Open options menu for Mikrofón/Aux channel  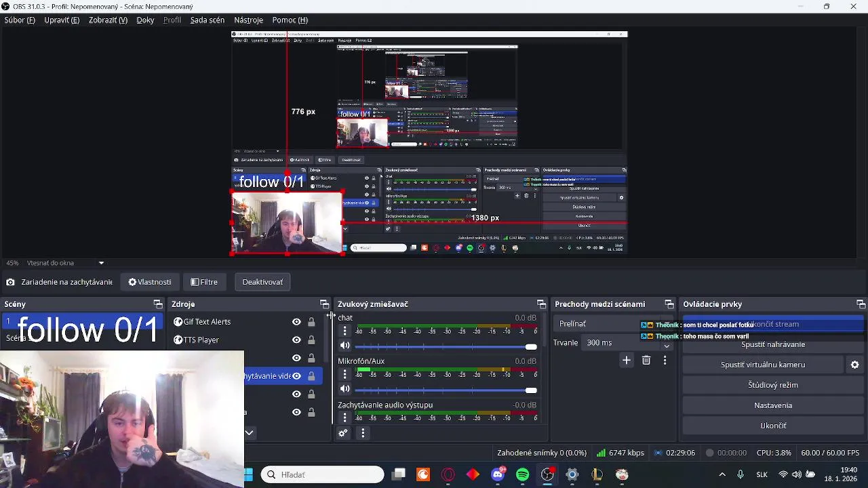(x=344, y=374)
